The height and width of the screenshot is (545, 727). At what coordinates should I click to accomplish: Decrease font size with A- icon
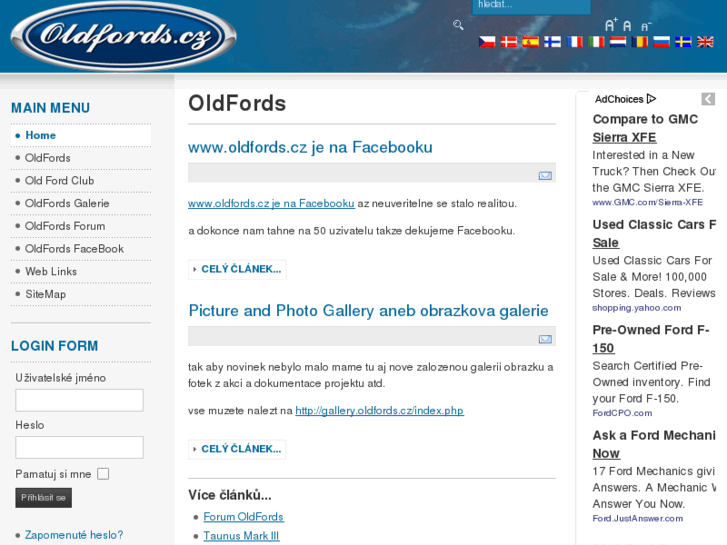[x=646, y=27]
